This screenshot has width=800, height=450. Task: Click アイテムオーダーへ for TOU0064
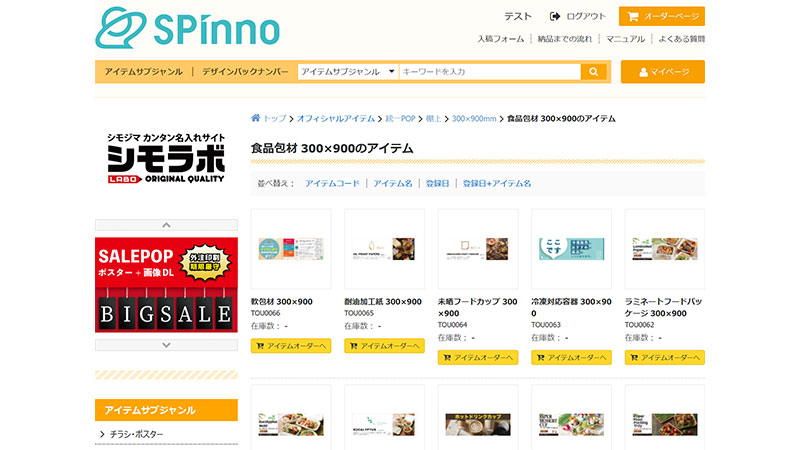click(478, 358)
